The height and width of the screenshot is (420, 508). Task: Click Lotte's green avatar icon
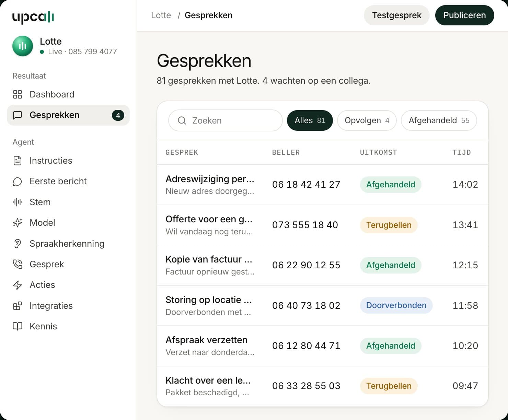[23, 46]
